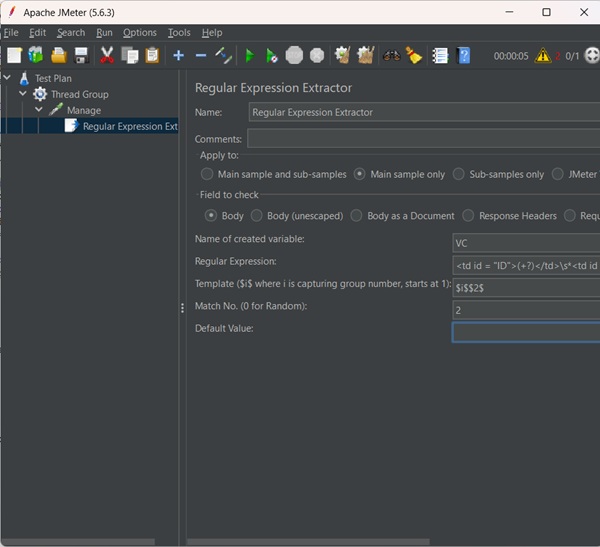Select Body as a Document radio
Image resolution: width=600 pixels, height=547 pixels.
(x=356, y=216)
